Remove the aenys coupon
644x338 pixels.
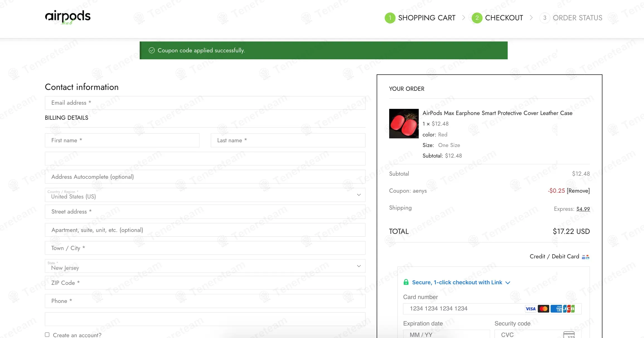coord(578,191)
